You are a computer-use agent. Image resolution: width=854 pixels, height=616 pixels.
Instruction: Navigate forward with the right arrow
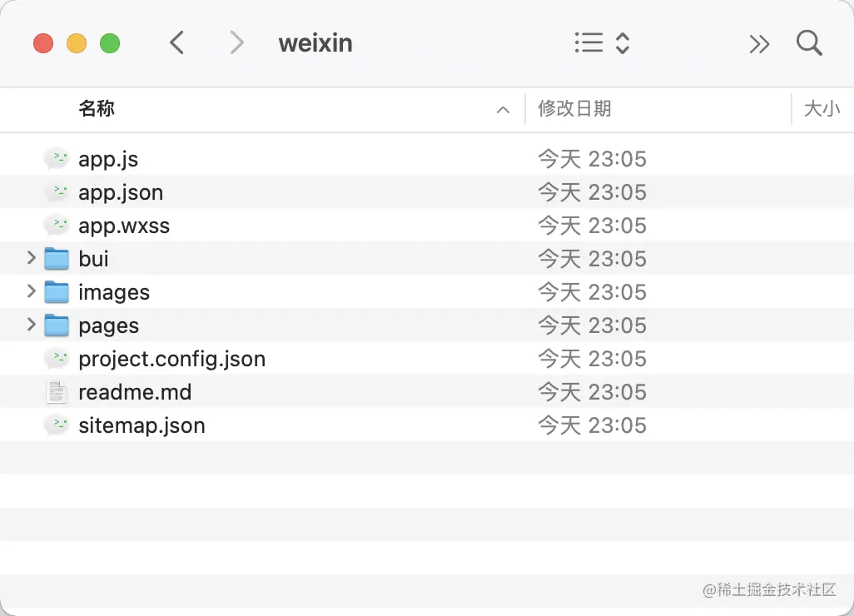pos(235,43)
